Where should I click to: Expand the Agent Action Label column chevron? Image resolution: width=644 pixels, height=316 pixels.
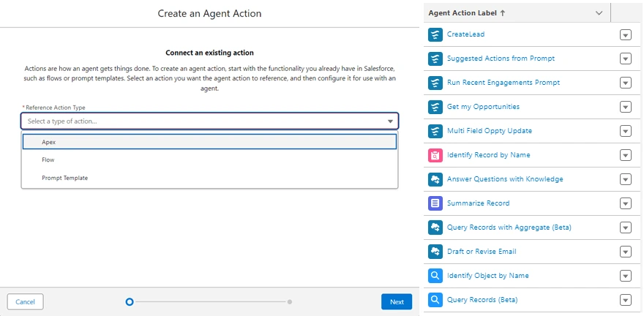click(x=599, y=13)
